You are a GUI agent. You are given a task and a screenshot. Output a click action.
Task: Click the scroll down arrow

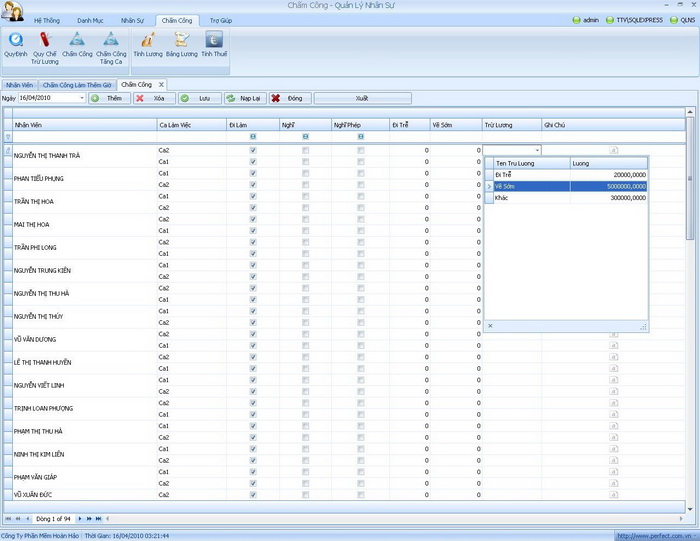pos(690,509)
